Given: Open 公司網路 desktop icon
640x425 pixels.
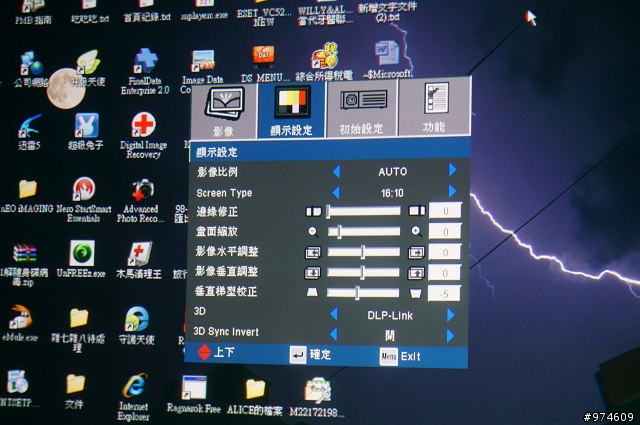Looking at the screenshot, I should click(31, 69).
